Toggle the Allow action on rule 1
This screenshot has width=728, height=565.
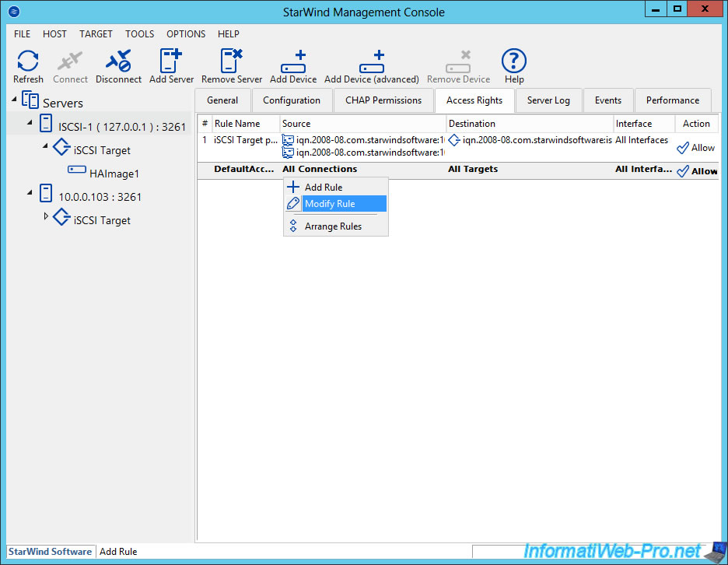pyautogui.click(x=695, y=148)
